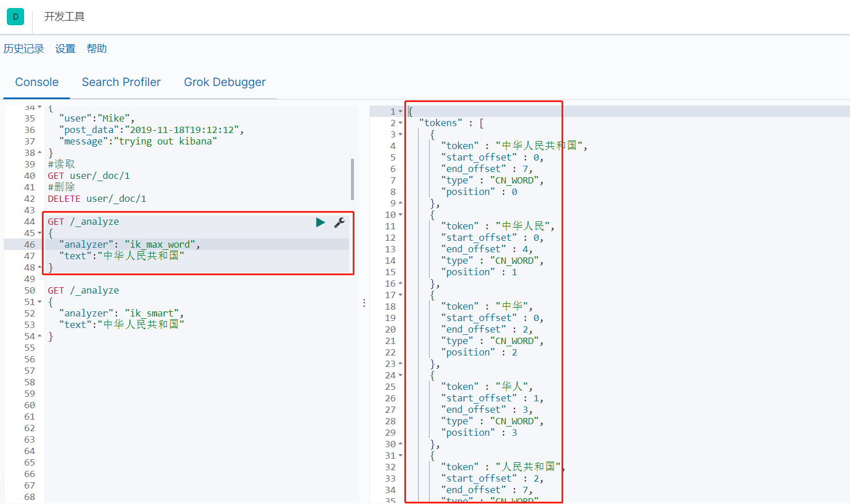Open the 设置 (Settings) link
The width and height of the screenshot is (850, 504).
tap(65, 48)
